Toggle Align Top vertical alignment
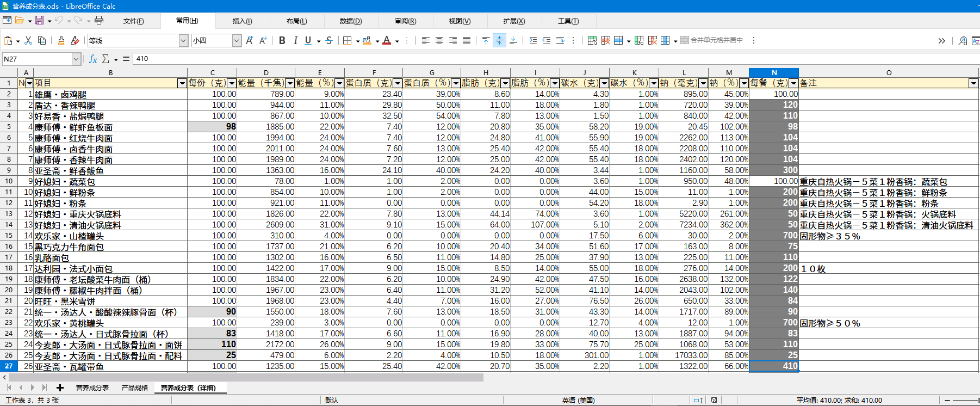980x406 pixels. (x=486, y=40)
